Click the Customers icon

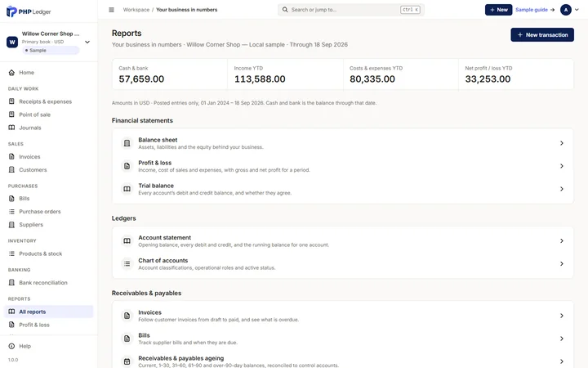pyautogui.click(x=11, y=170)
